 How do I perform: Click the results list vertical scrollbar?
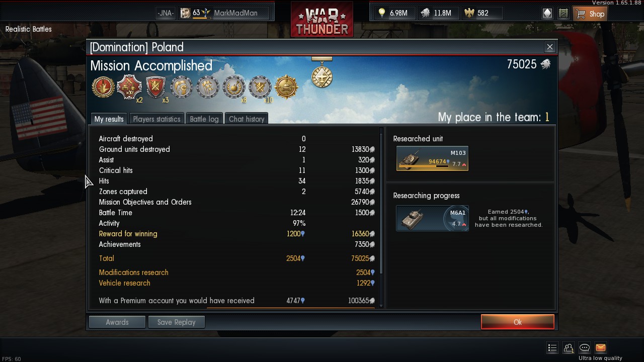[381, 201]
